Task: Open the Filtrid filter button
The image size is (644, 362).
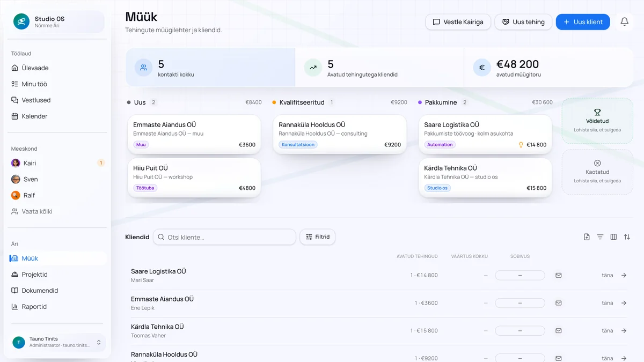Action: [x=317, y=237]
